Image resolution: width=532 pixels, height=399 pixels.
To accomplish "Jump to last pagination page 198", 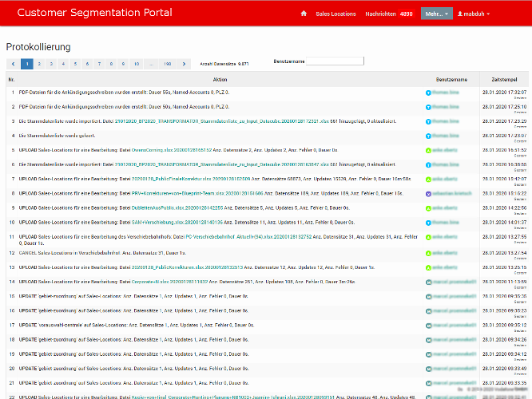I will (167, 63).
